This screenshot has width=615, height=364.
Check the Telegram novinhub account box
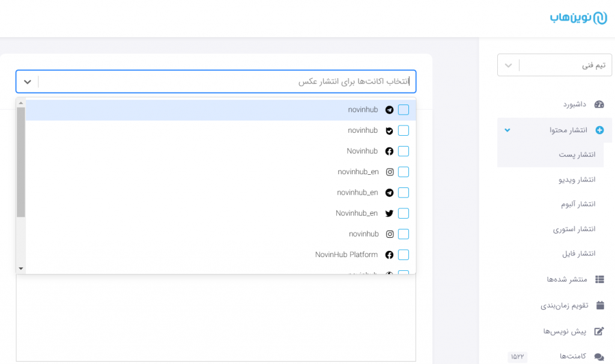[x=403, y=110]
